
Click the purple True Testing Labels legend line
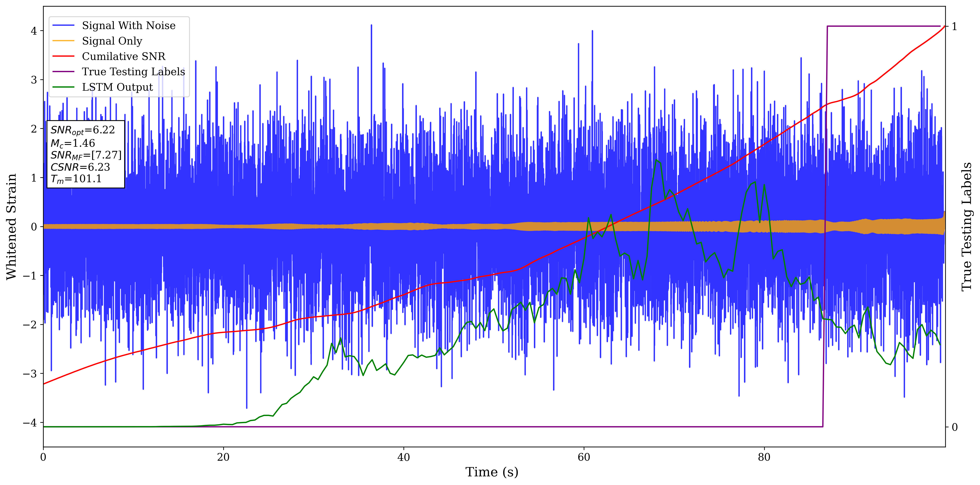click(63, 72)
